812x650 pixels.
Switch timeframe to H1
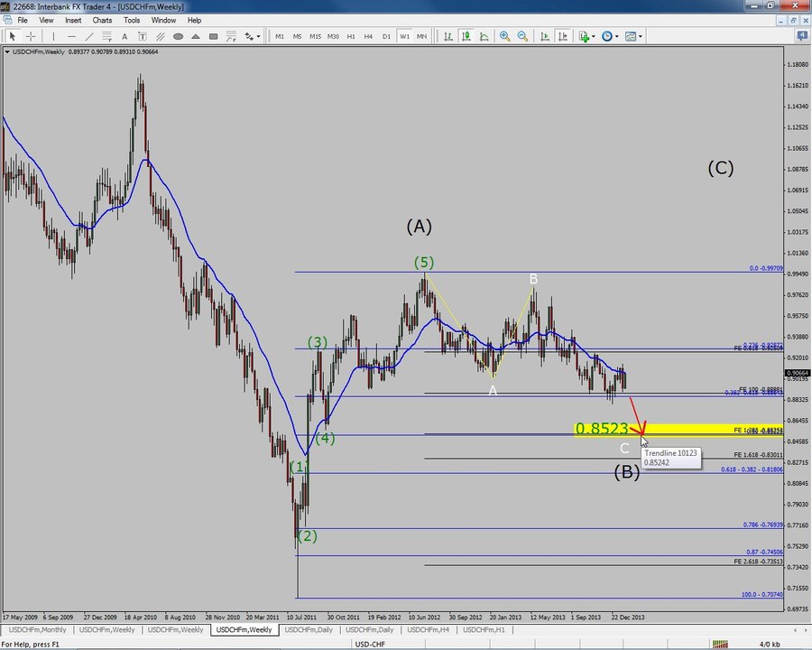click(351, 36)
